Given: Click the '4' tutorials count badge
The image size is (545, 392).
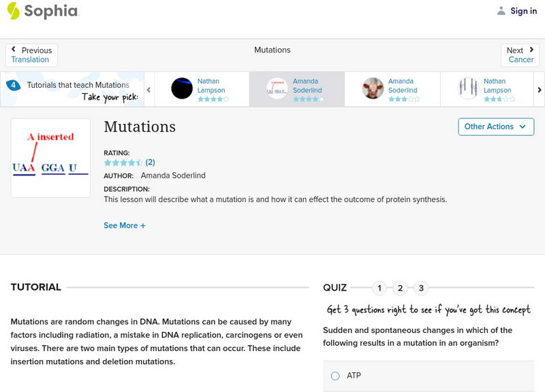Looking at the screenshot, I should tap(14, 84).
